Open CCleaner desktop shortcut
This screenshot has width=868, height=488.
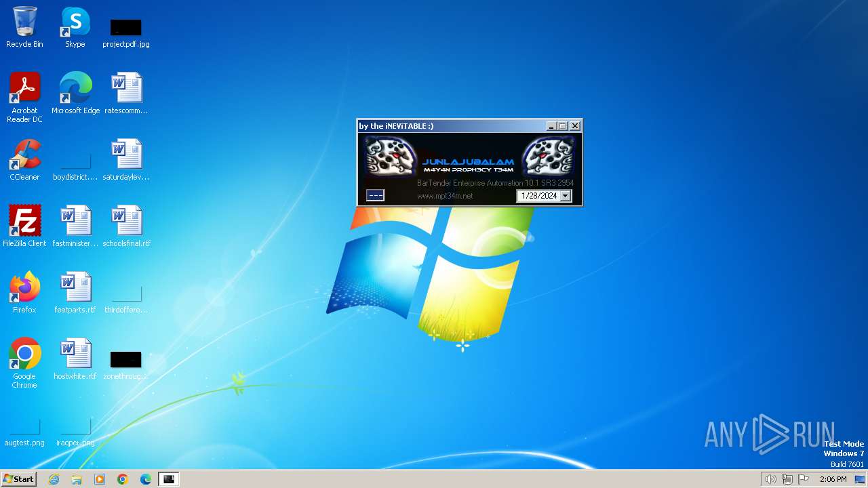(24, 160)
